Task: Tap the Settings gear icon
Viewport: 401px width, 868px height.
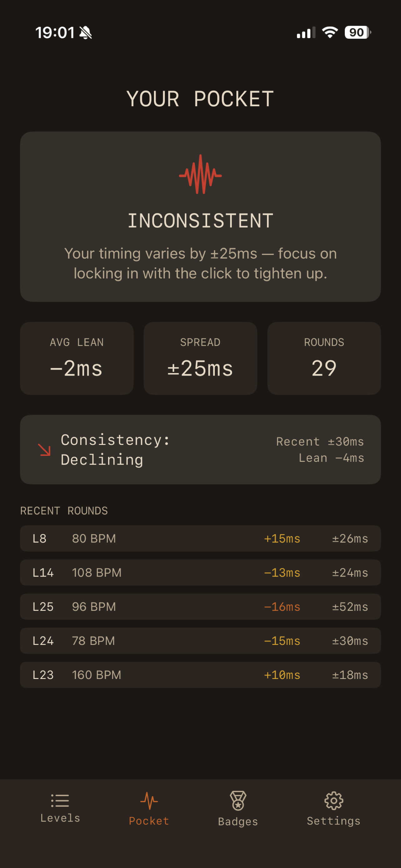Action: coord(333,801)
